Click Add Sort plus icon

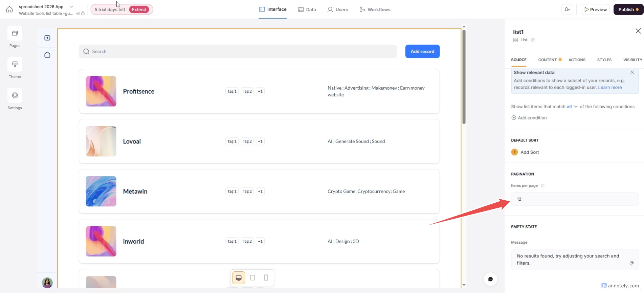point(514,152)
